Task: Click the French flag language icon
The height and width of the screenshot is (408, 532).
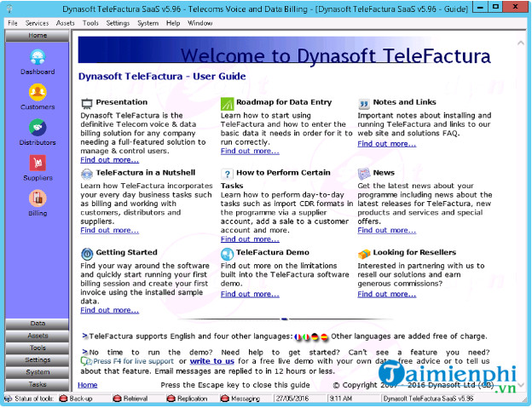Action: pos(298,336)
